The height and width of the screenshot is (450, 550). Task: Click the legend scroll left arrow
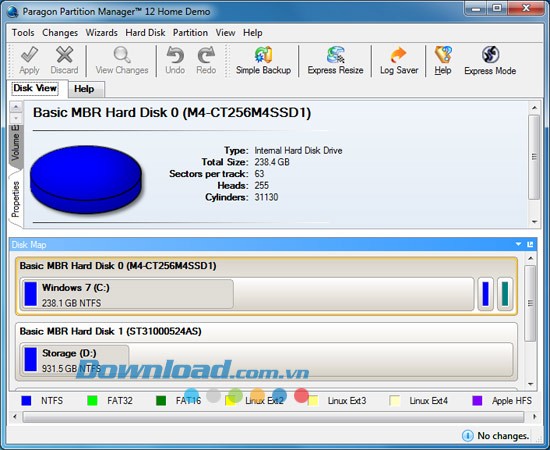pos(15,417)
